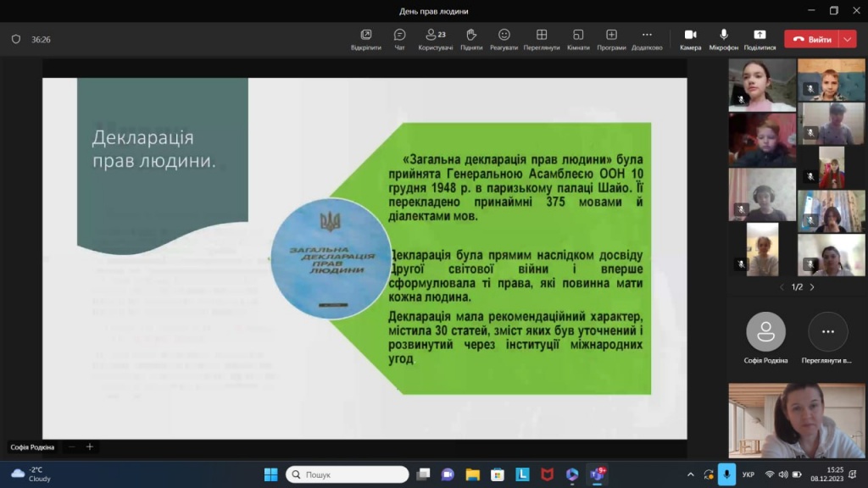The height and width of the screenshot is (488, 868).
Task: Click the taskbar search box Пошук
Action: click(x=348, y=474)
